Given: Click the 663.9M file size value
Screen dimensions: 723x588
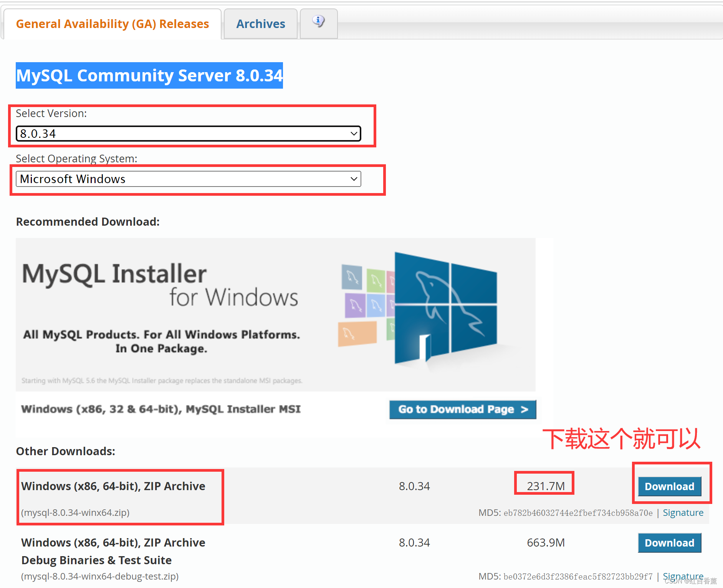Looking at the screenshot, I should click(546, 543).
